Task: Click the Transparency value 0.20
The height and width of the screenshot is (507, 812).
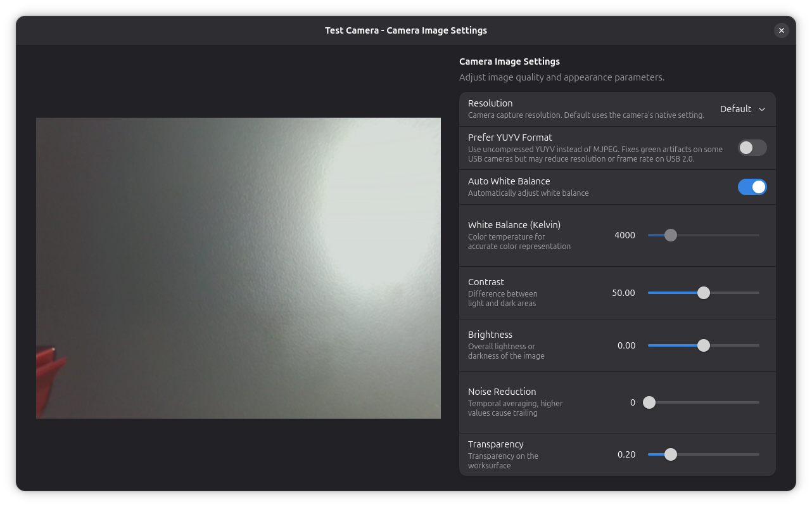Action: point(626,454)
